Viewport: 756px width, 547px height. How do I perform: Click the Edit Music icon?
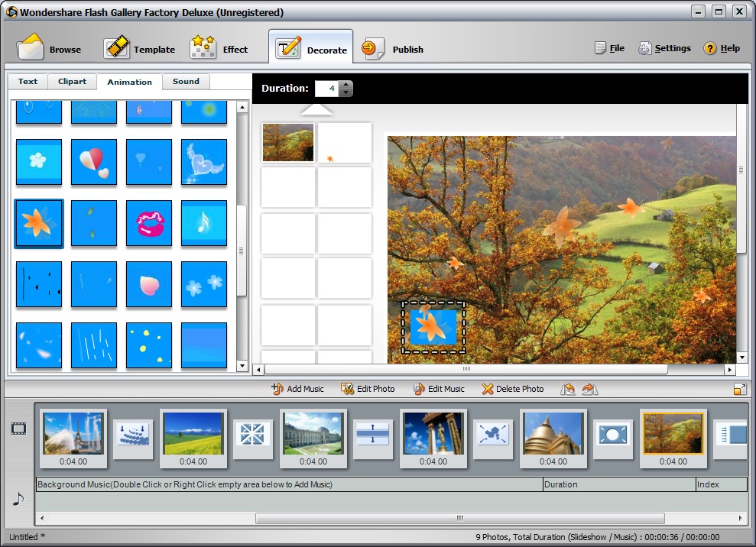(x=439, y=389)
